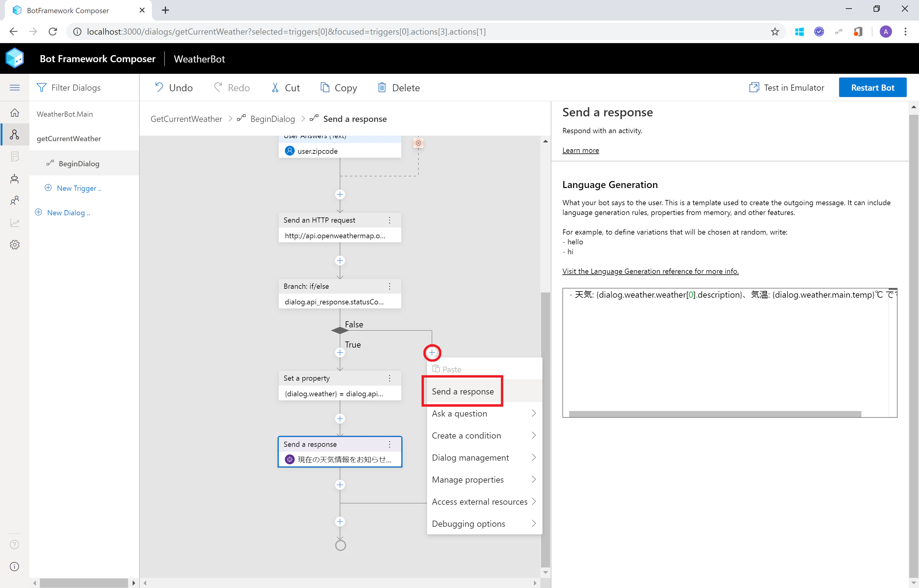This screenshot has width=919, height=588.
Task: Click Undo in the toolbar
Action: (x=174, y=88)
